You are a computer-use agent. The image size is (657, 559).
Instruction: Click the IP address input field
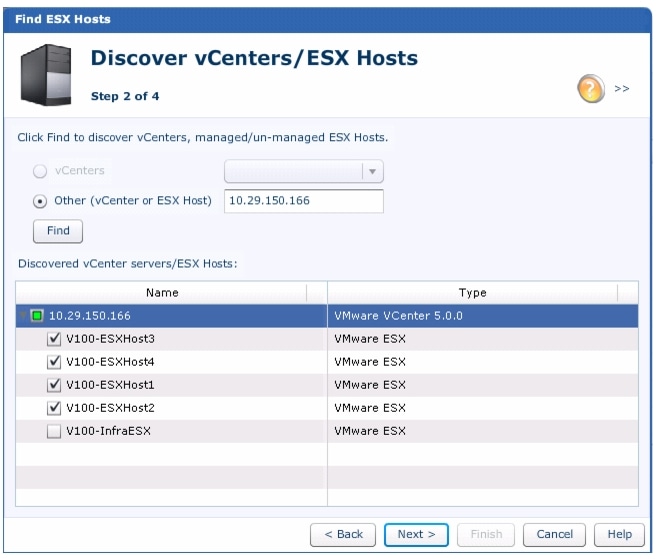click(x=304, y=201)
